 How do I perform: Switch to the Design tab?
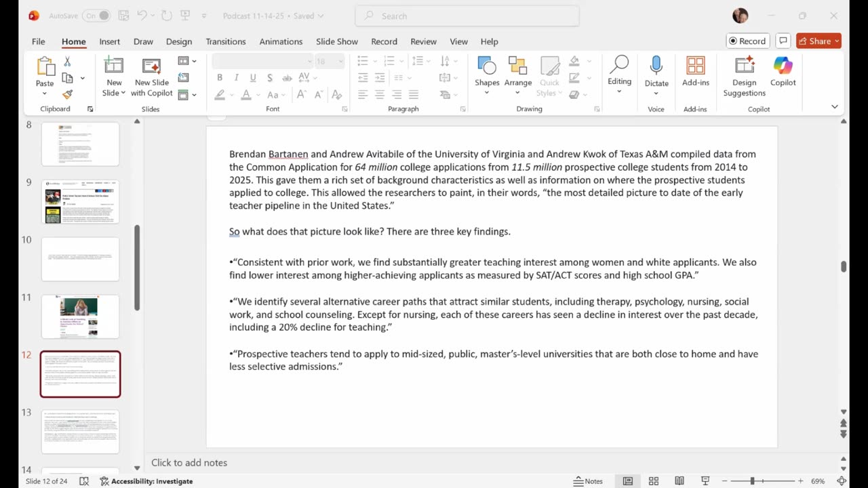(x=179, y=41)
